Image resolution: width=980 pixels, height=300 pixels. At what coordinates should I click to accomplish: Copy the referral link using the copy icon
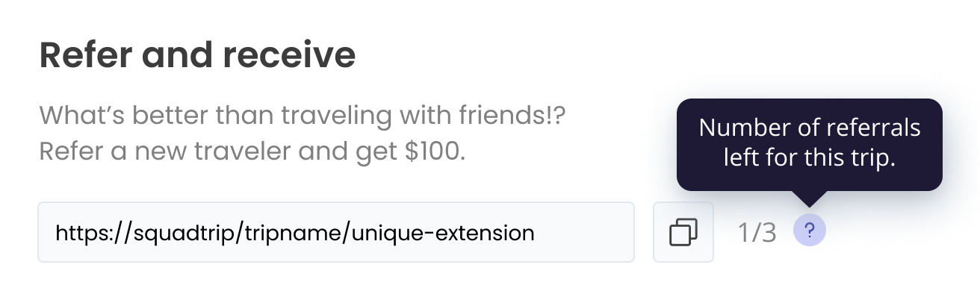tap(683, 232)
